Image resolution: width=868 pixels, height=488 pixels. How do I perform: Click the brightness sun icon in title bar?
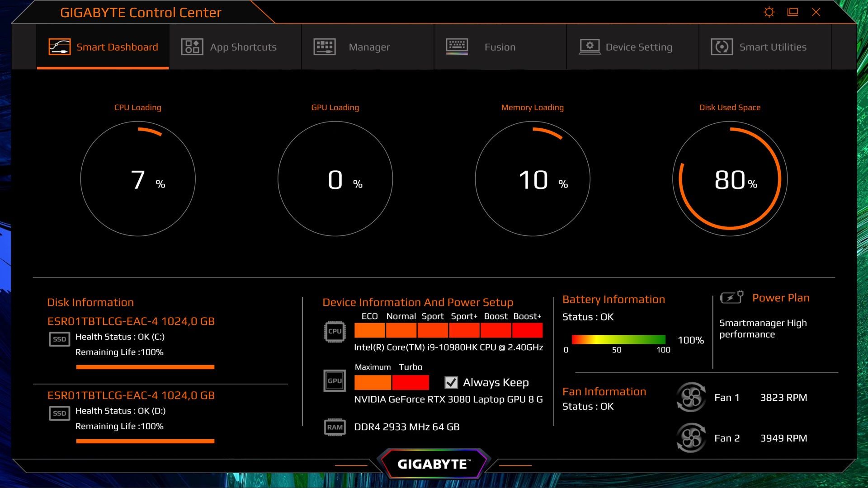click(x=769, y=12)
